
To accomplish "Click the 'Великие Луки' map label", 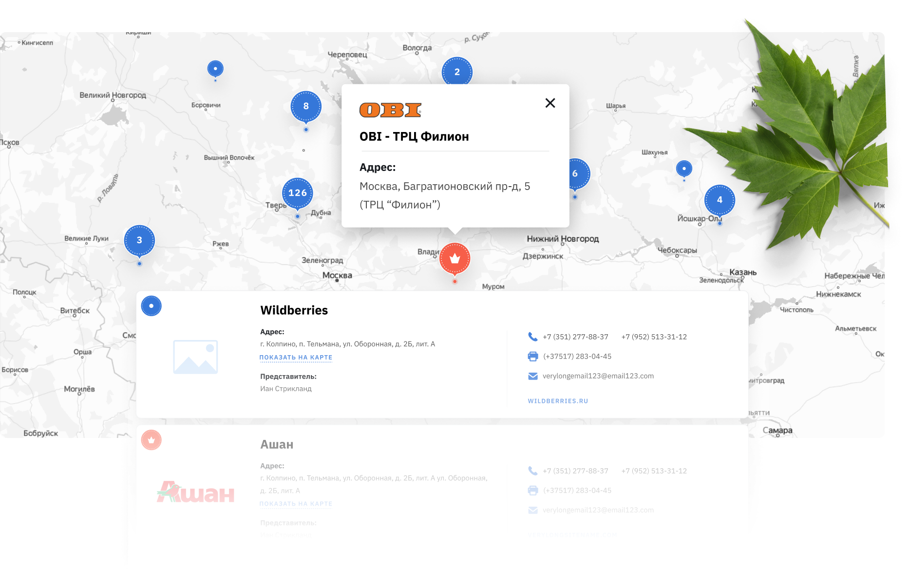I will [x=86, y=239].
